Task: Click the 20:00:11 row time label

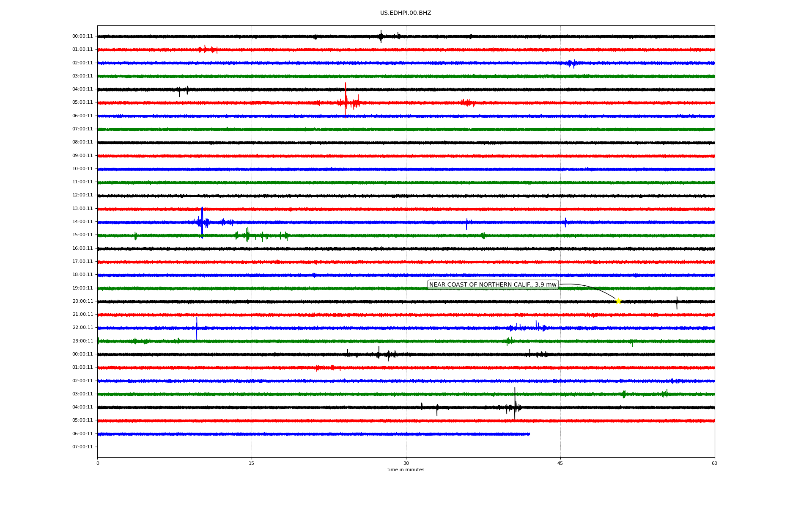Action: click(x=82, y=301)
